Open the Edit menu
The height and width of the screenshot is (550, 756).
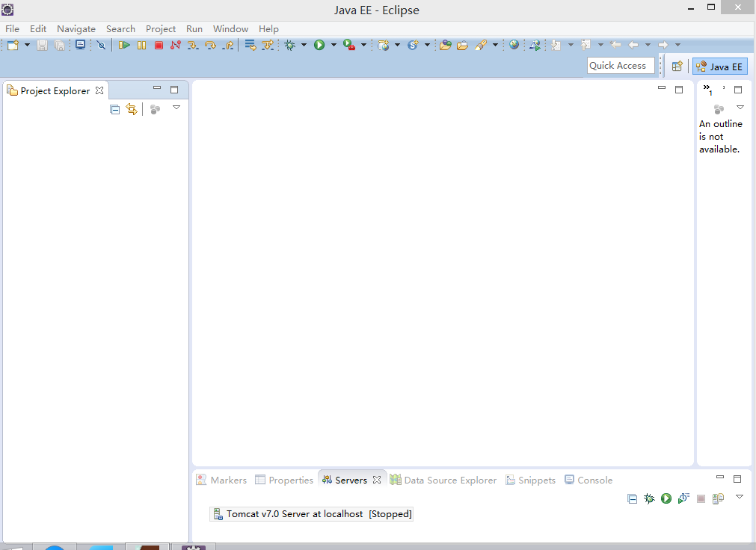click(38, 29)
